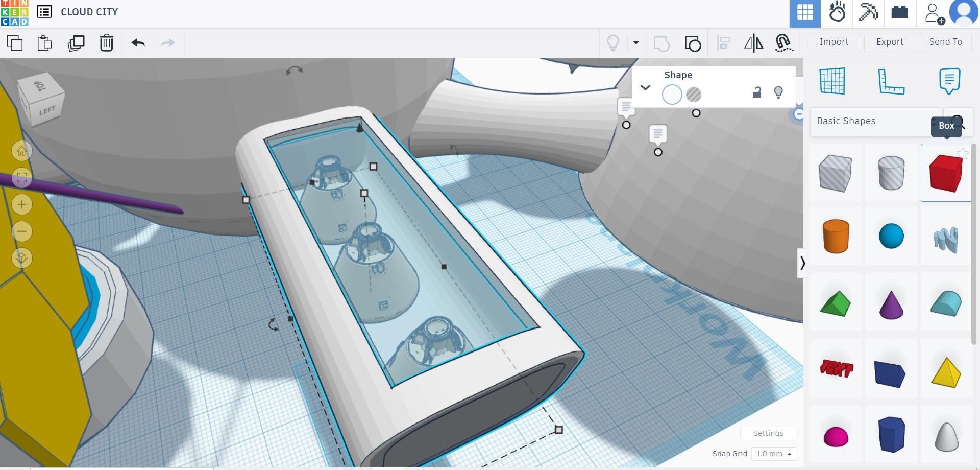This screenshot has width=980, height=470.
Task: Collapse the Shape inspector panel
Action: (645, 87)
